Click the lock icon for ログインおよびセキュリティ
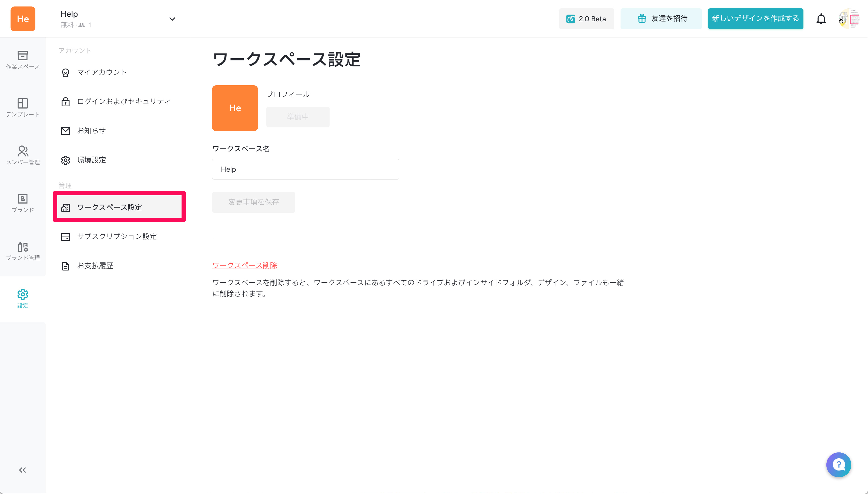The height and width of the screenshot is (494, 868). click(x=66, y=101)
